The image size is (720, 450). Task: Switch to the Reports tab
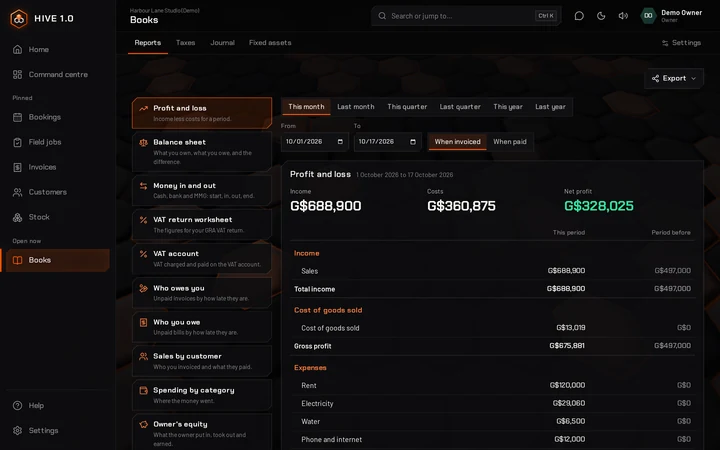tap(148, 43)
